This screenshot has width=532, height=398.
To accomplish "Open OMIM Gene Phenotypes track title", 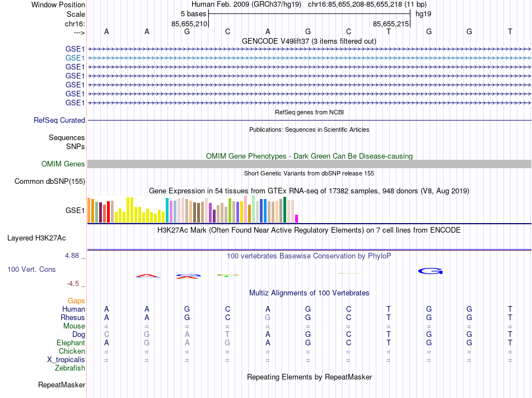I will pyautogui.click(x=309, y=156).
